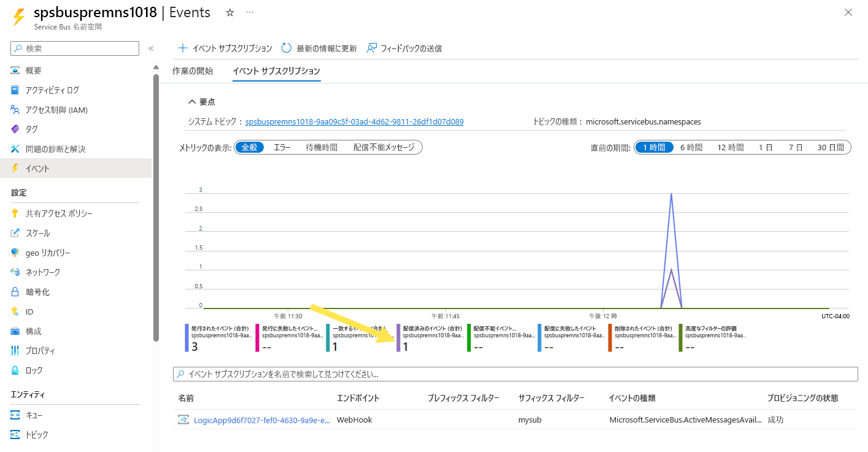Click フィードバックの送信 button
The image size is (868, 452).
point(404,48)
